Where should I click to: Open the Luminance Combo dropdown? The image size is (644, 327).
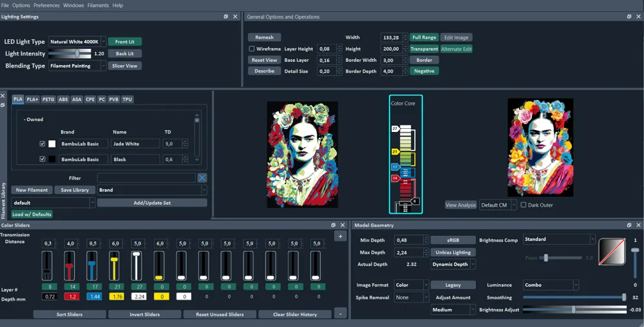coord(551,285)
